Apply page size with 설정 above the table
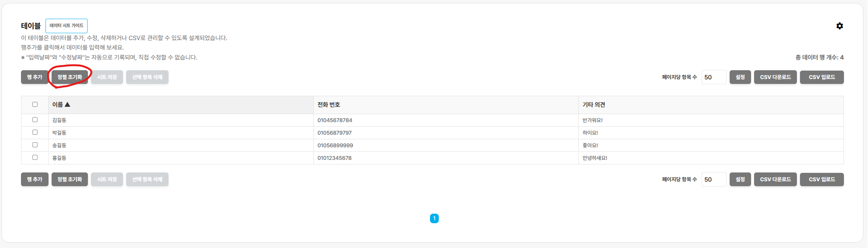868x248 pixels. (740, 77)
